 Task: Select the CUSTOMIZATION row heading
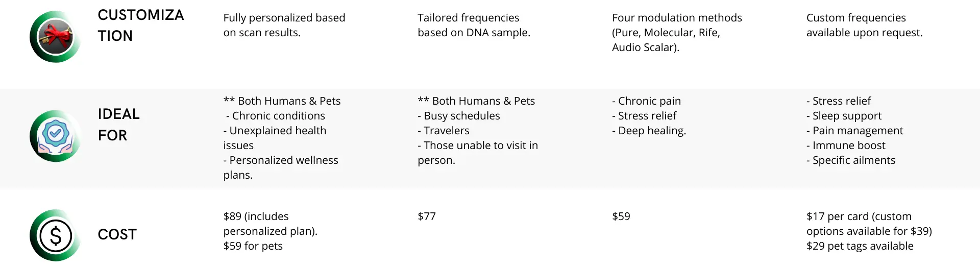141,25
